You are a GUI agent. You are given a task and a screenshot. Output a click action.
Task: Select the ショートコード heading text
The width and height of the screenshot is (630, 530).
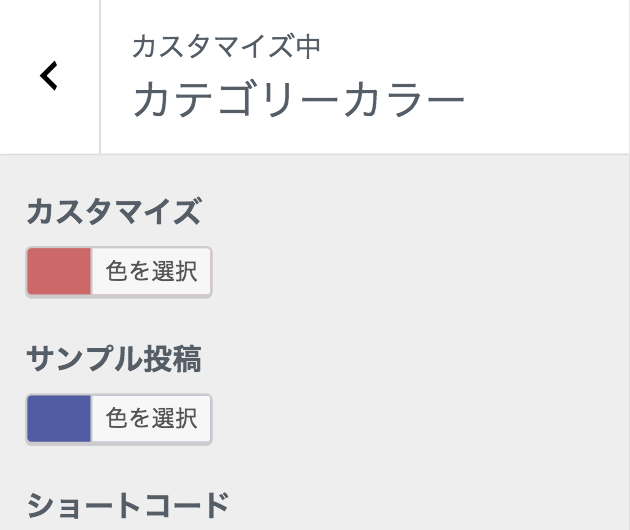coord(128,506)
